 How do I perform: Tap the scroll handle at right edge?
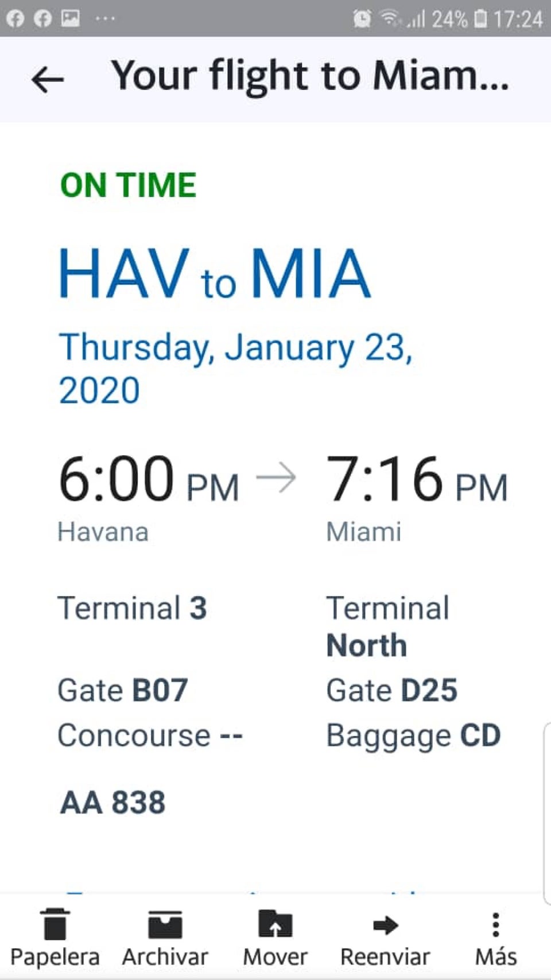(547, 814)
